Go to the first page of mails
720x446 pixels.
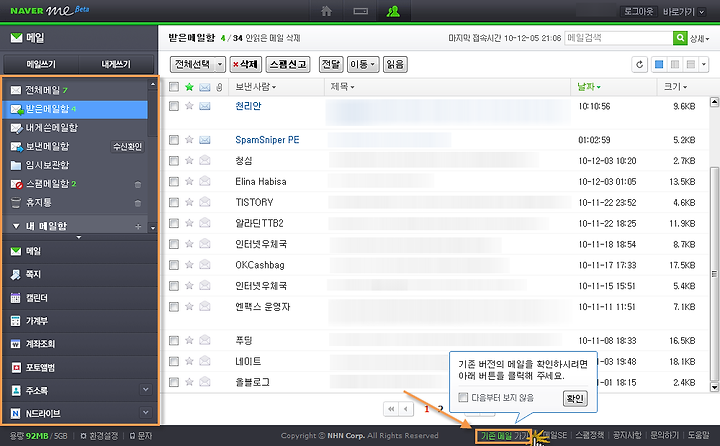(x=391, y=409)
